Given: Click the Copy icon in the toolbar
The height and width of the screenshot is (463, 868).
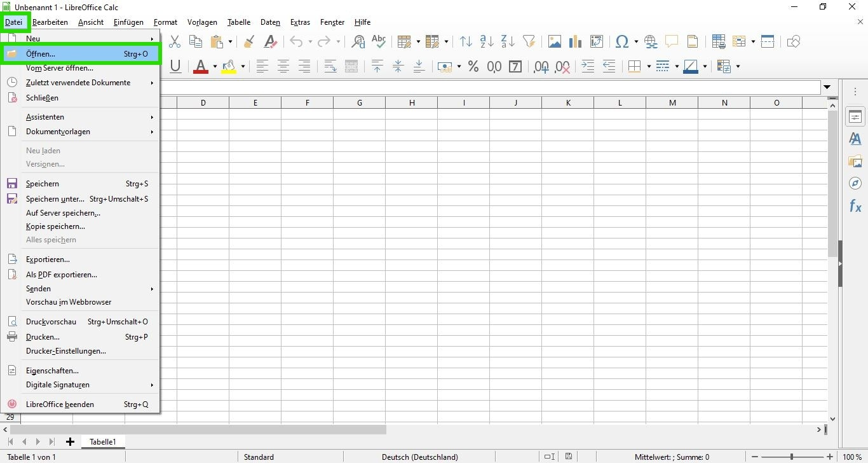Looking at the screenshot, I should tap(196, 41).
